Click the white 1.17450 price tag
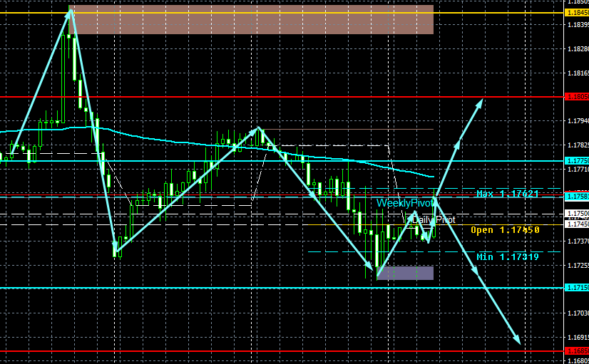The image size is (589, 364). click(577, 224)
